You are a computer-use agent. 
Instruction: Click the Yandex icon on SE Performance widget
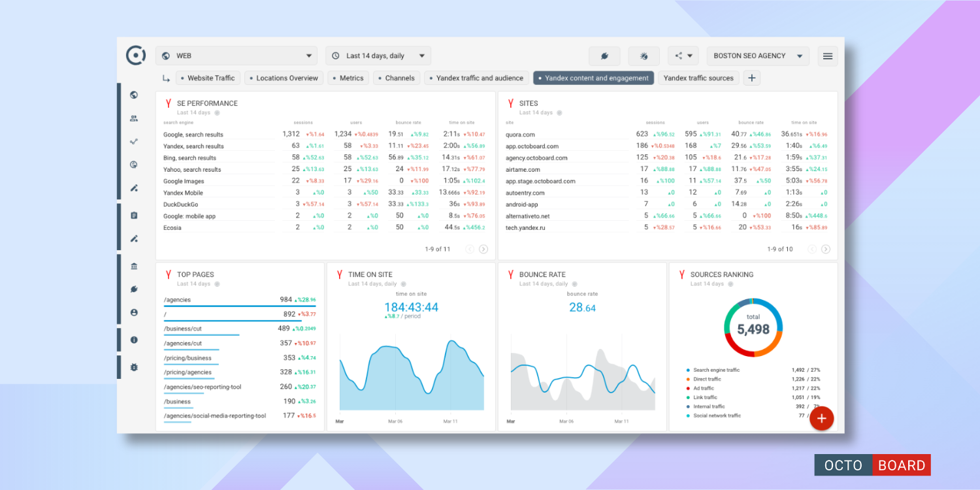pyautogui.click(x=168, y=103)
